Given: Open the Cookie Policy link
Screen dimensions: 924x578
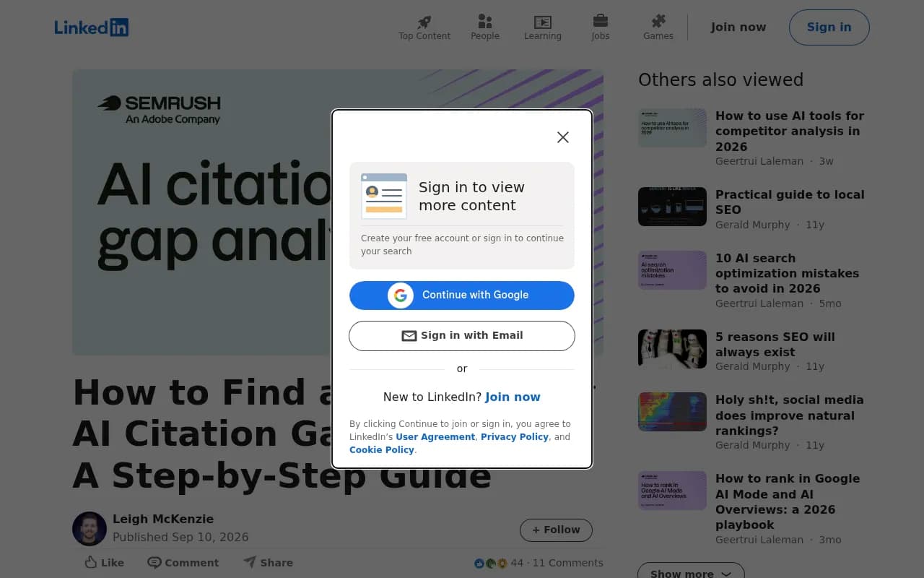Looking at the screenshot, I should 382,450.
